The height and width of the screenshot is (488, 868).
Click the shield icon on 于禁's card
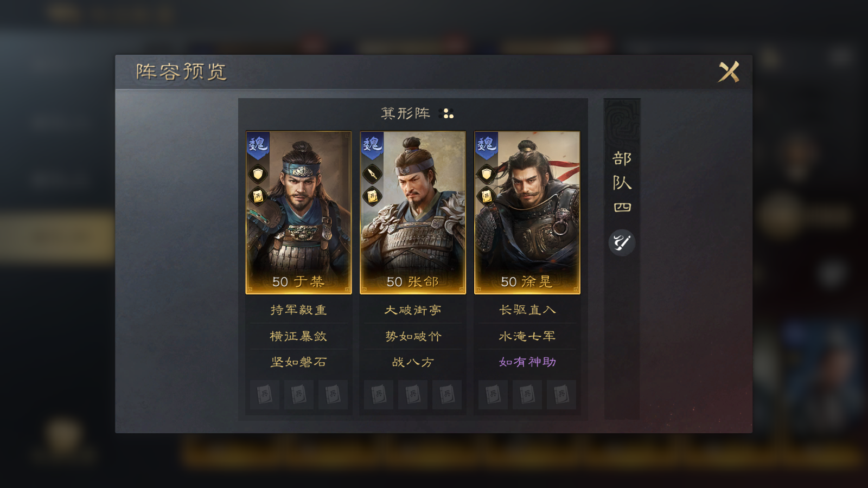tap(258, 174)
